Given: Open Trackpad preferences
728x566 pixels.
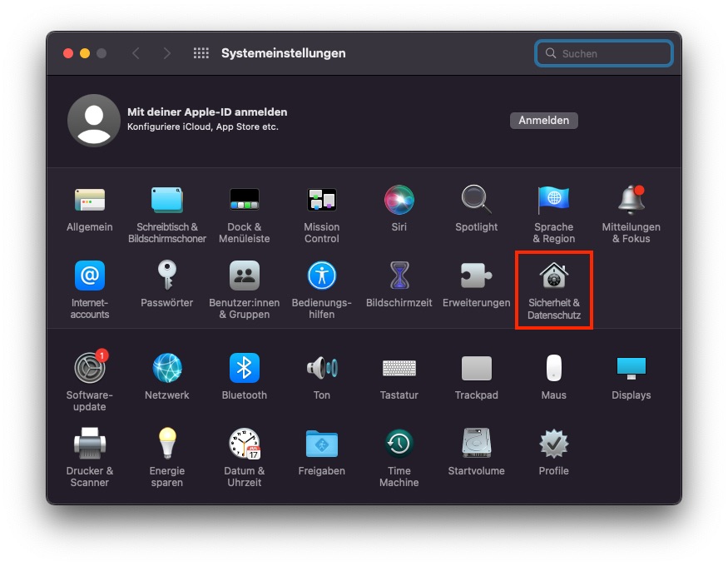Looking at the screenshot, I should 476,369.
